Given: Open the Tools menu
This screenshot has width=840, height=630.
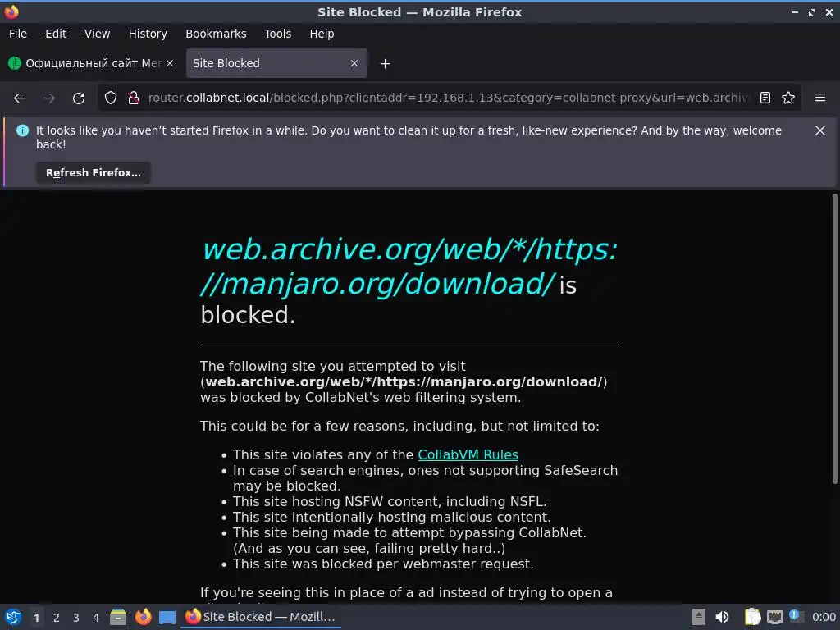Looking at the screenshot, I should 277,34.
